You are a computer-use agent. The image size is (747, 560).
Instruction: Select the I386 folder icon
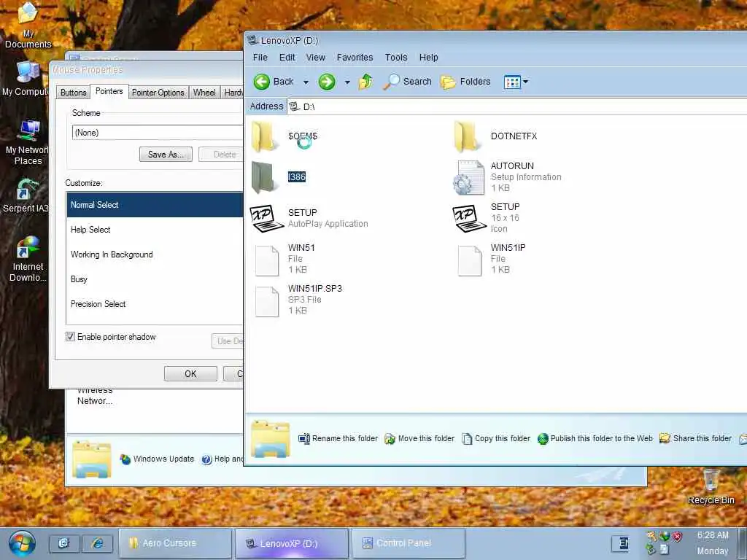(x=264, y=176)
